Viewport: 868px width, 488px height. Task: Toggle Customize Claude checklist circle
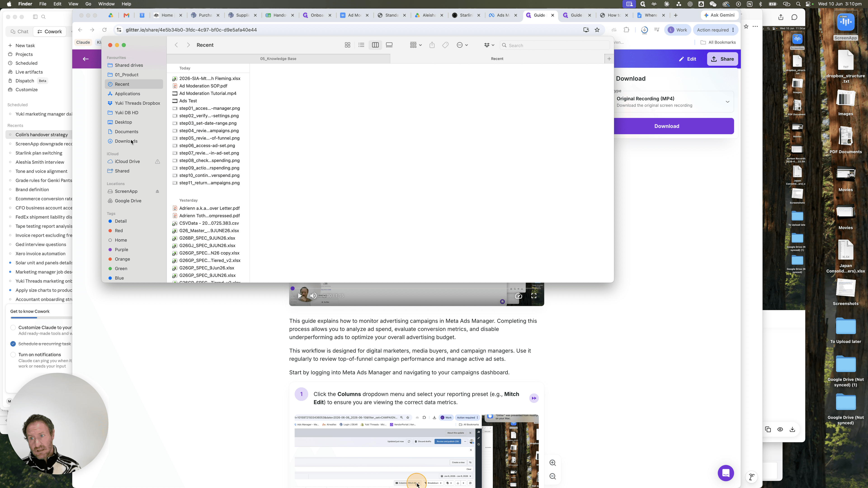(x=13, y=327)
